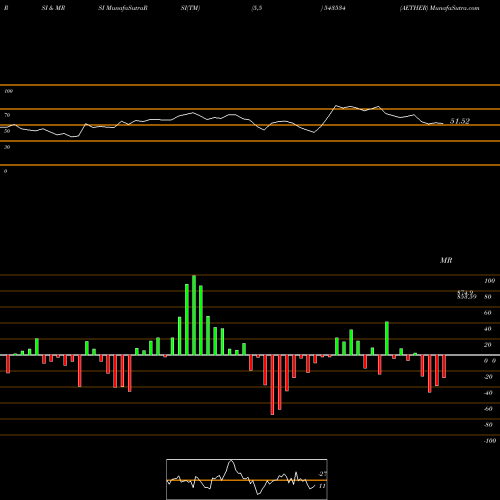The image size is (500, 500).
Task: Click the 30 level label on RSI axis
Action: coord(7,147)
